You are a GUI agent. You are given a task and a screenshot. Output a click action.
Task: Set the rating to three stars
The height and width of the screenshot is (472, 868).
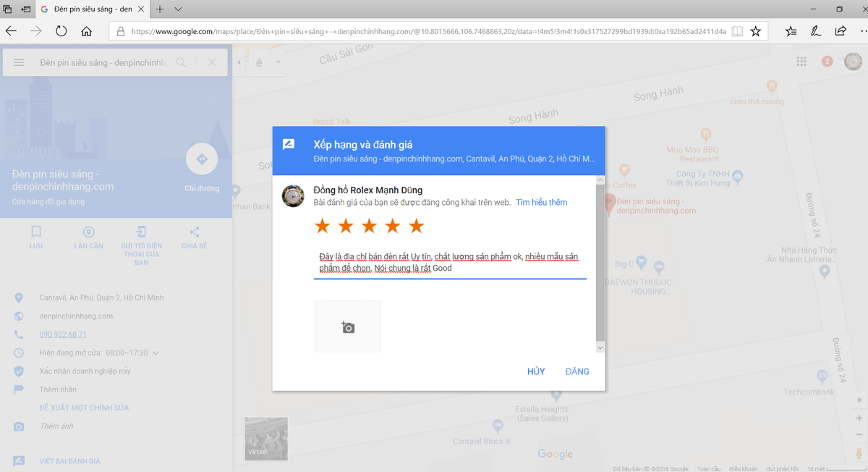click(x=369, y=227)
